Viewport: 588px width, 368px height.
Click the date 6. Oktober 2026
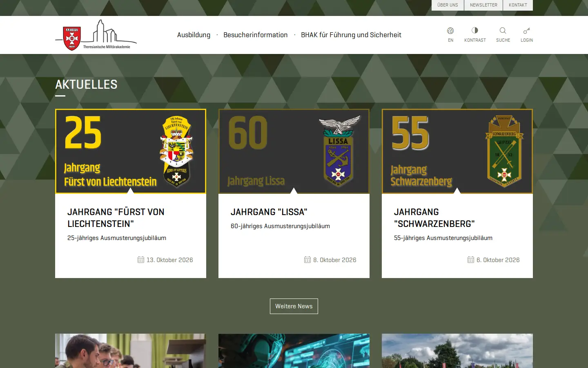pyautogui.click(x=498, y=260)
